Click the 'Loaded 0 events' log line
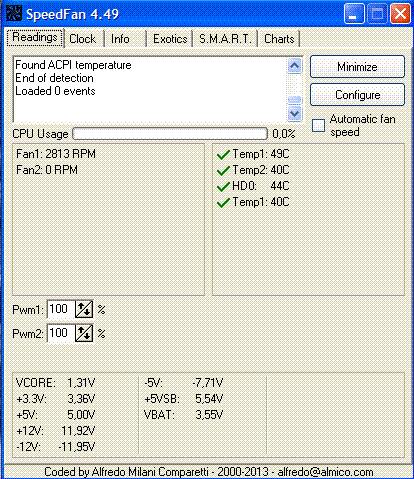Screen dimensions: 414x479 tap(55, 91)
